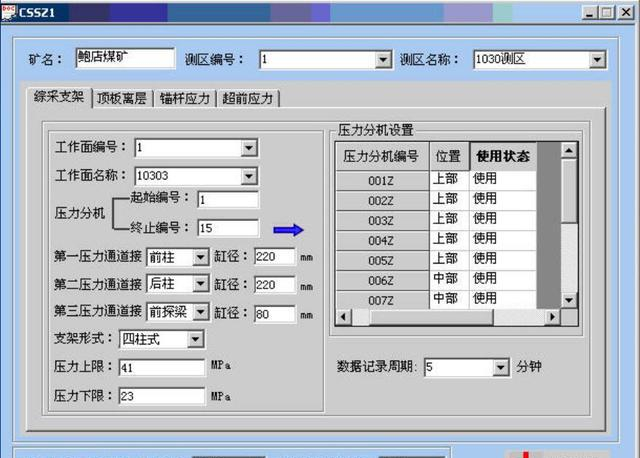The width and height of the screenshot is (640, 458).
Task: Expand the 工作面名称 combo box showing 10303
Action: 249,176
